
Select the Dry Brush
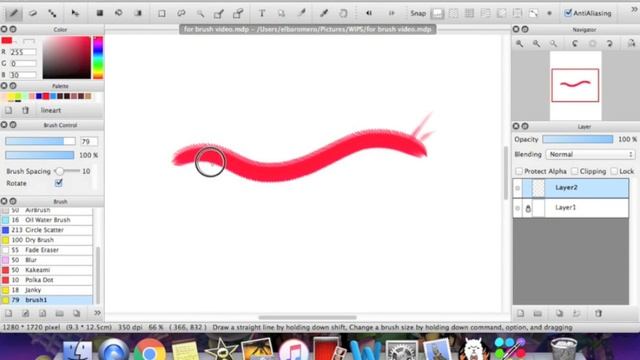click(x=47, y=240)
